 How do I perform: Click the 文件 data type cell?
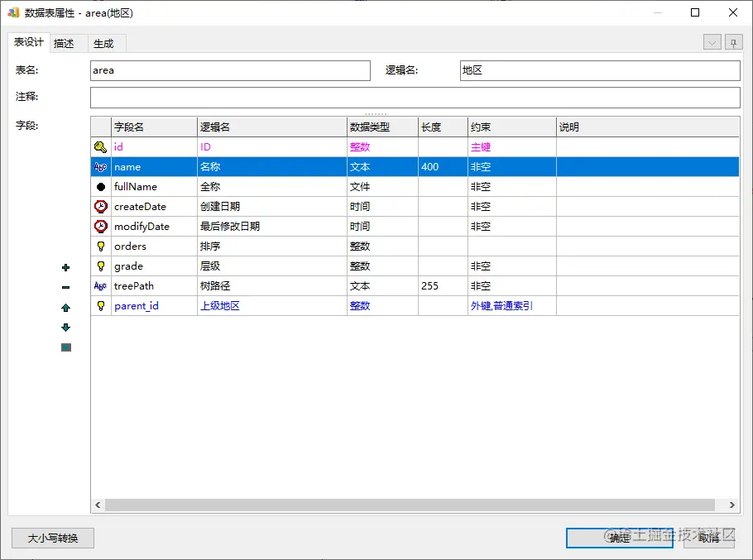click(x=383, y=187)
